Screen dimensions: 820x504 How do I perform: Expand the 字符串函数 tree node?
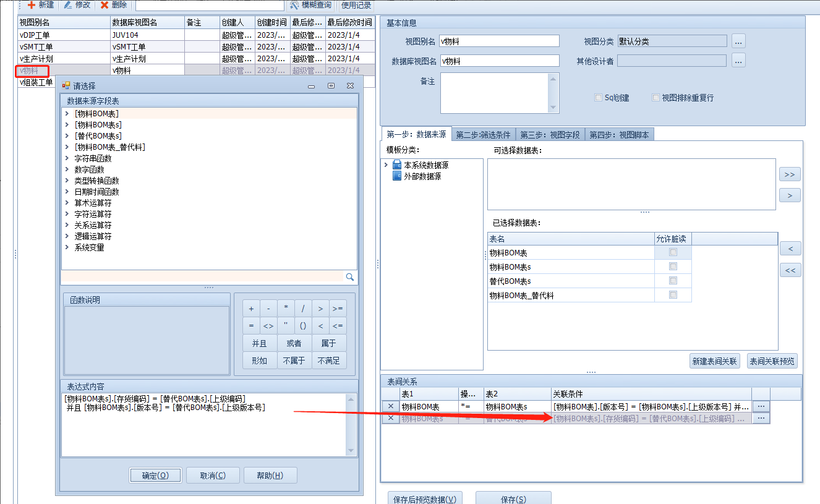click(67, 158)
